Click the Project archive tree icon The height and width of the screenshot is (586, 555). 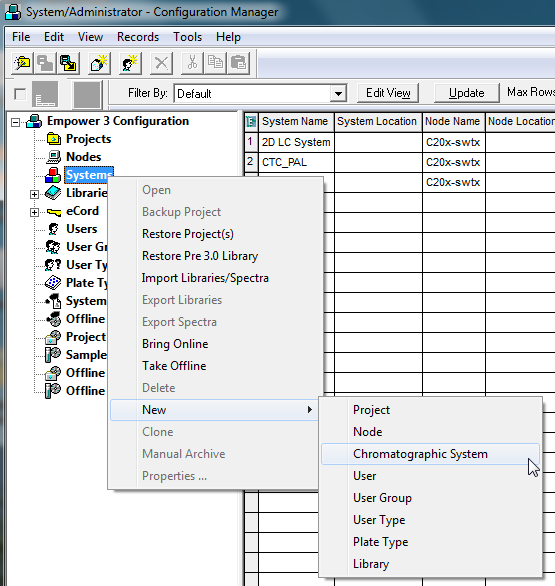pos(53,337)
